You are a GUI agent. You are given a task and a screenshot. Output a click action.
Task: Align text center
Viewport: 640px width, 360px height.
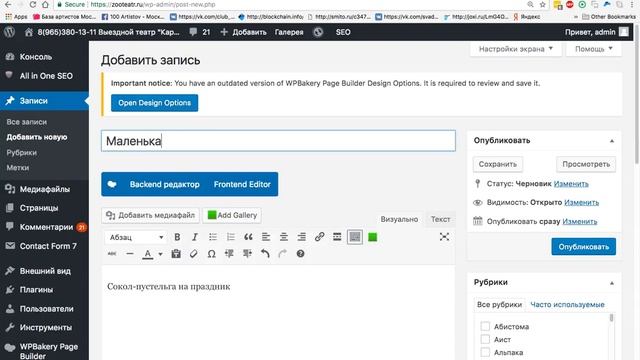pos(284,237)
